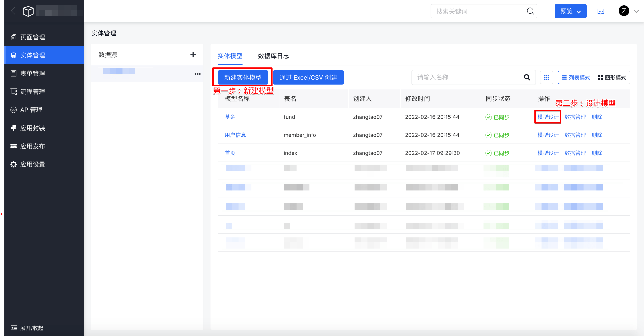644x336 pixels.
Task: Open the message chat icon in header
Action: coord(600,11)
